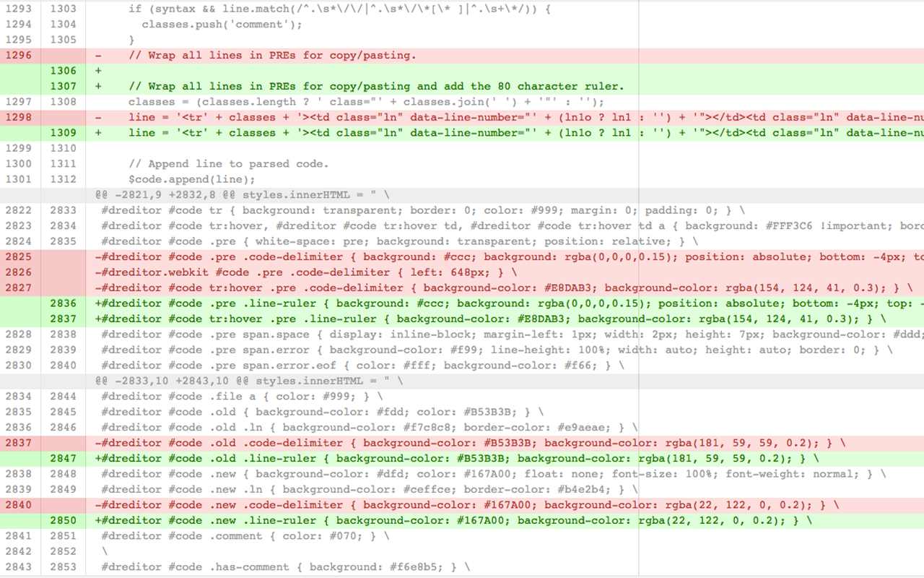Click the line containing "if (syntax && line.match"

pyautogui.click(x=339, y=9)
